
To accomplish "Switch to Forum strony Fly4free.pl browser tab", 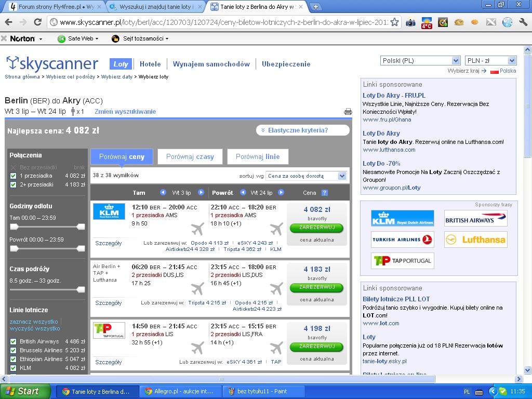I will (54, 7).
